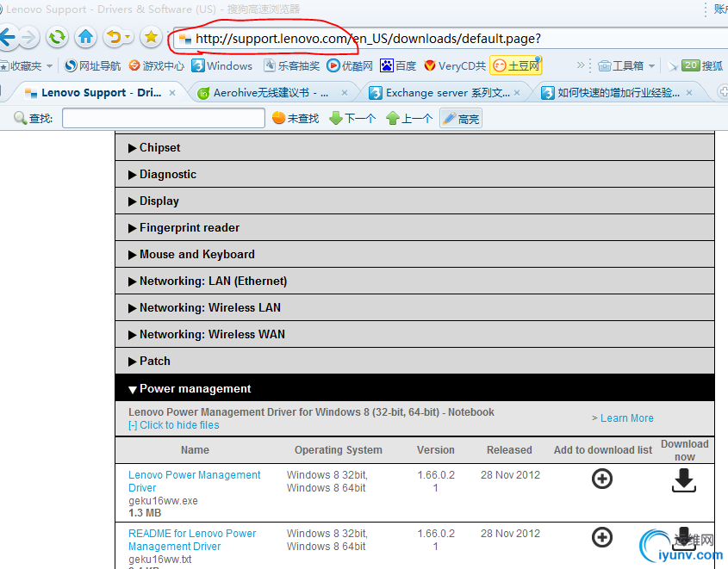Click the Version column header
This screenshot has width=728, height=569.
[x=435, y=450]
